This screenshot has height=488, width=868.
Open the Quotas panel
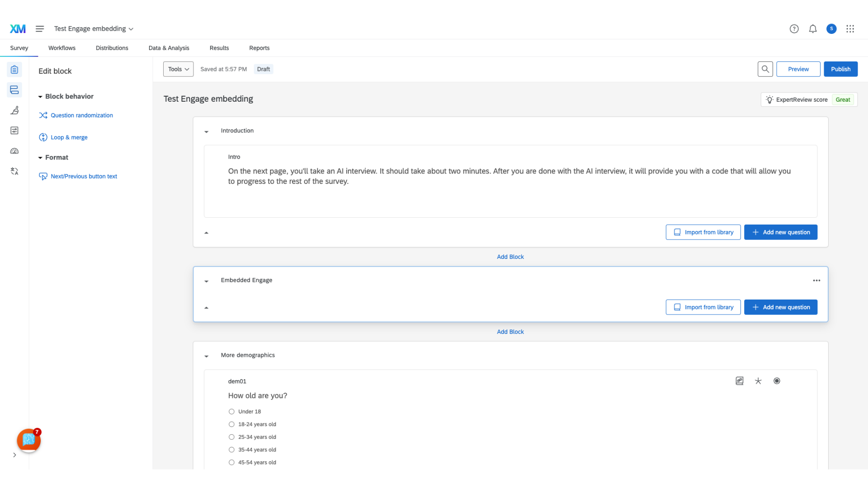[x=14, y=151]
